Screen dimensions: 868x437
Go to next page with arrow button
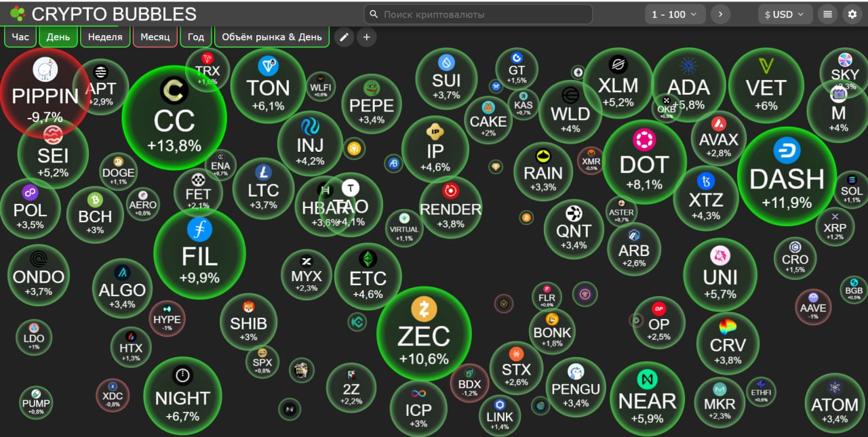[720, 14]
